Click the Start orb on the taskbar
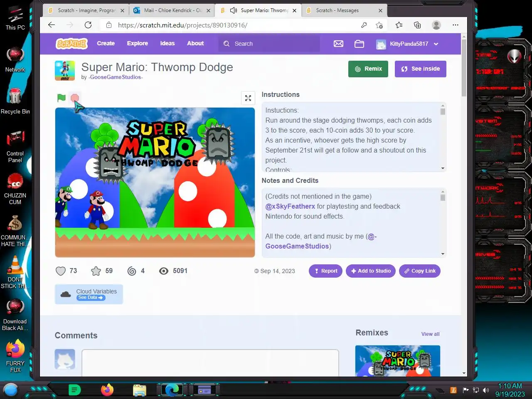 coord(11,390)
